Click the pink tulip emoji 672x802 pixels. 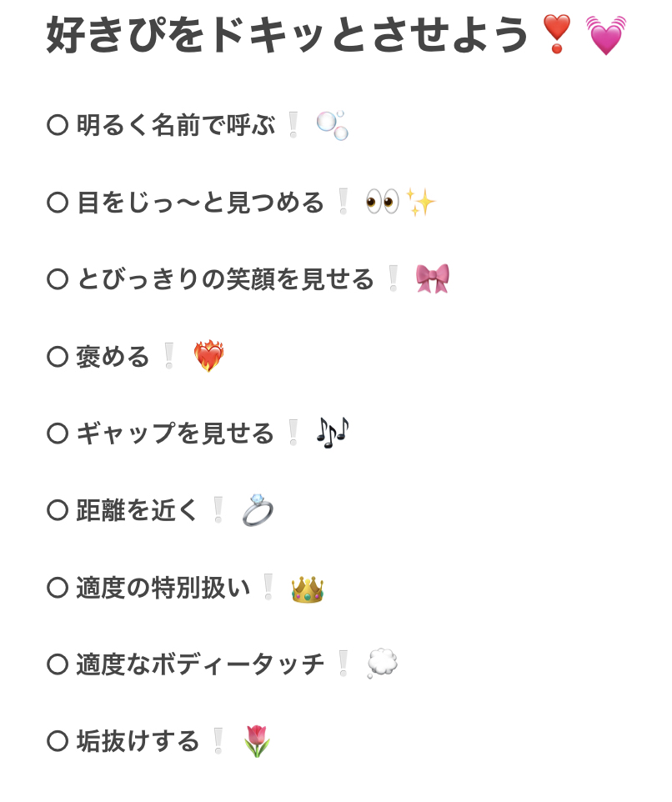click(x=258, y=741)
